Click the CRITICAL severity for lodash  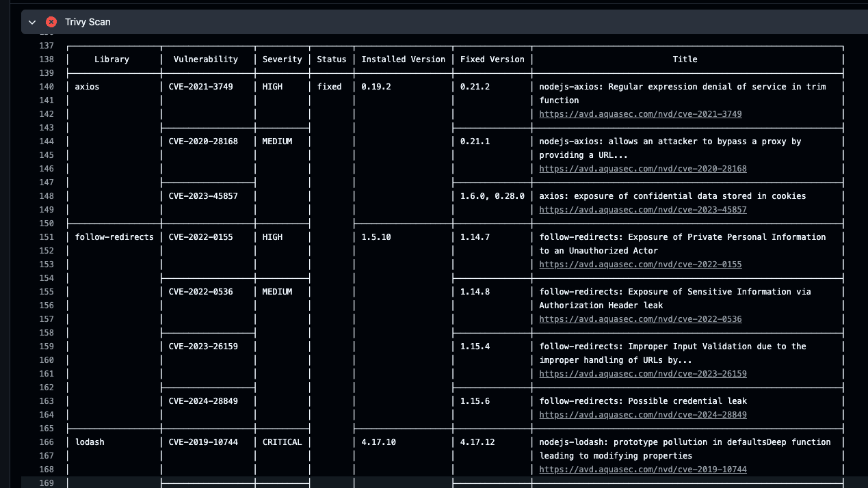(282, 442)
